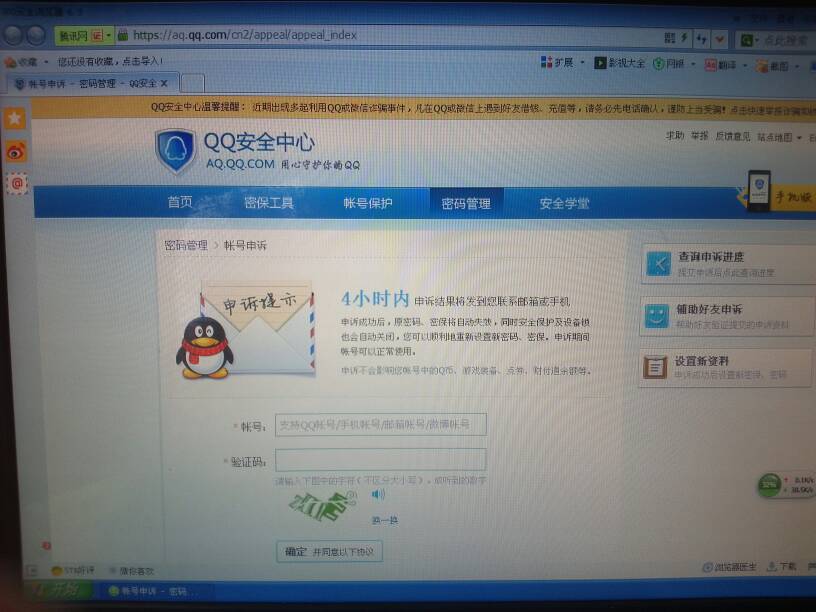The height and width of the screenshot is (612, 816).
Task: Click the green captcha image
Action: [322, 506]
